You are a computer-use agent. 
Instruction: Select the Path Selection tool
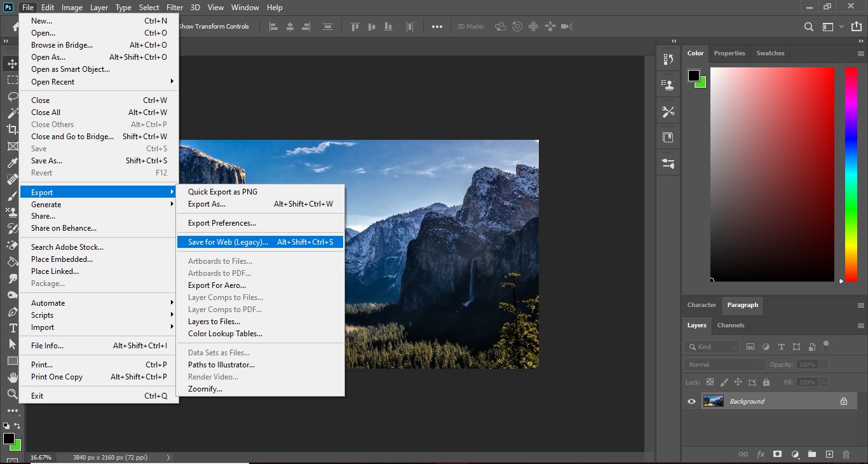[x=12, y=345]
